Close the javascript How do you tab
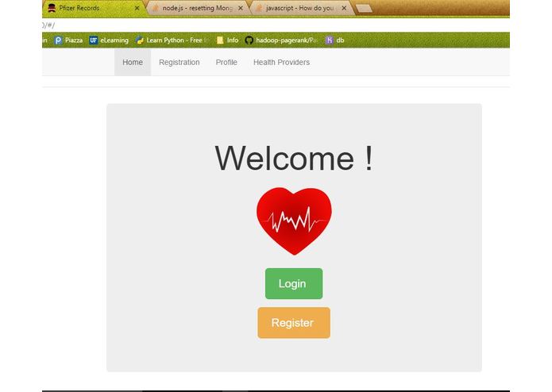The width and height of the screenshot is (552, 392). 344,8
